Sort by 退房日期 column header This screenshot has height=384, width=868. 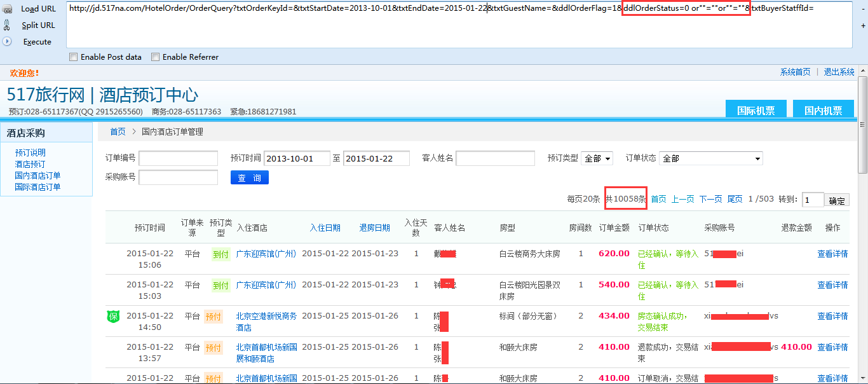point(375,228)
